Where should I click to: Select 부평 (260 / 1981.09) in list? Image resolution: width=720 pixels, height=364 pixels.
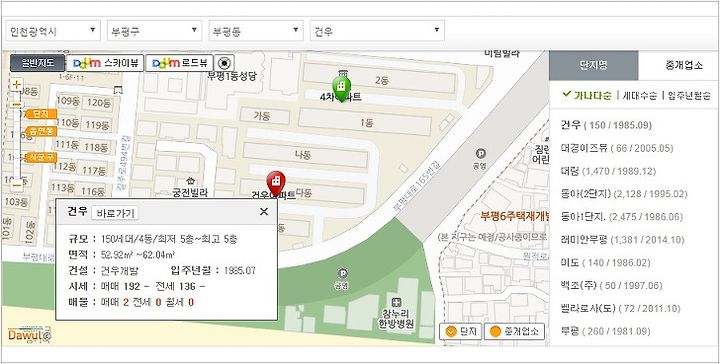coord(606,331)
